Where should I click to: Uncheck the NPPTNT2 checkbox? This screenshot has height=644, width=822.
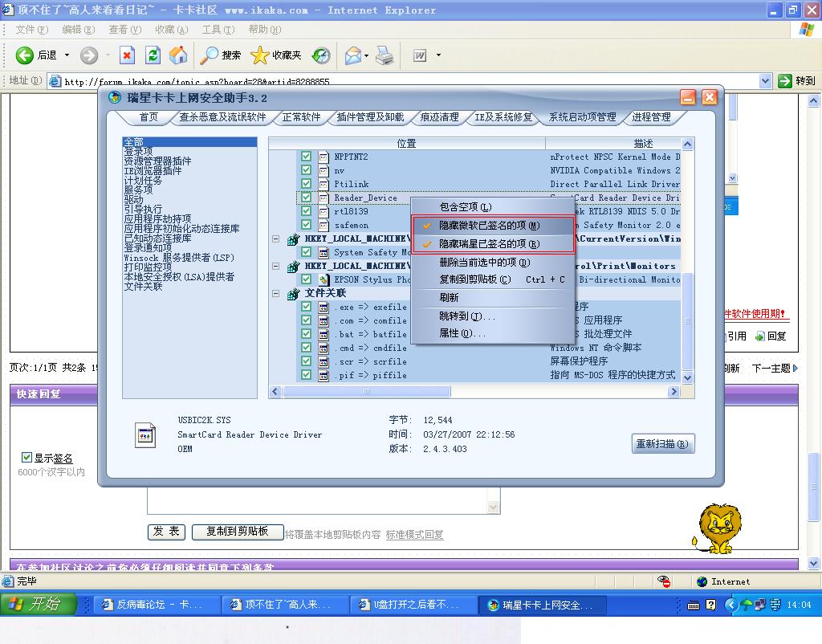pos(306,157)
